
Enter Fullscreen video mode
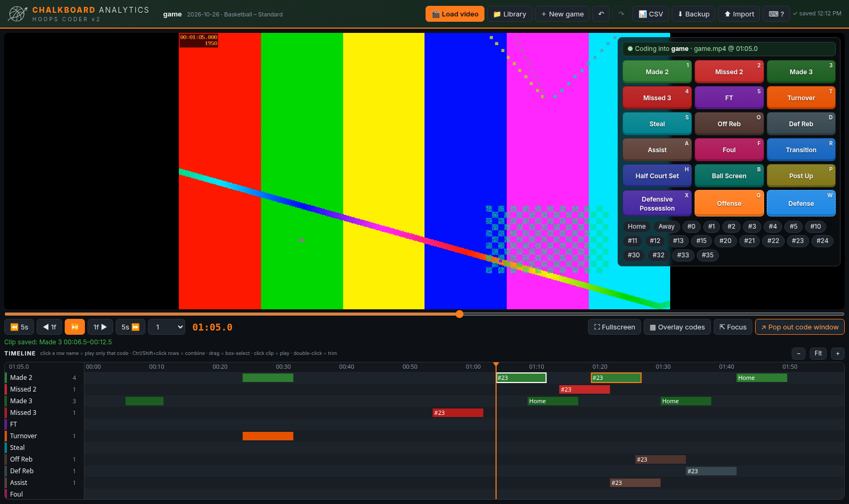pos(614,327)
